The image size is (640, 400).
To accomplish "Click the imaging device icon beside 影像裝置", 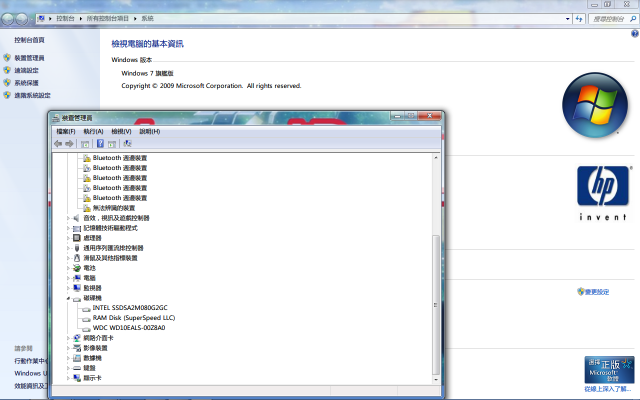I will tap(76, 348).
